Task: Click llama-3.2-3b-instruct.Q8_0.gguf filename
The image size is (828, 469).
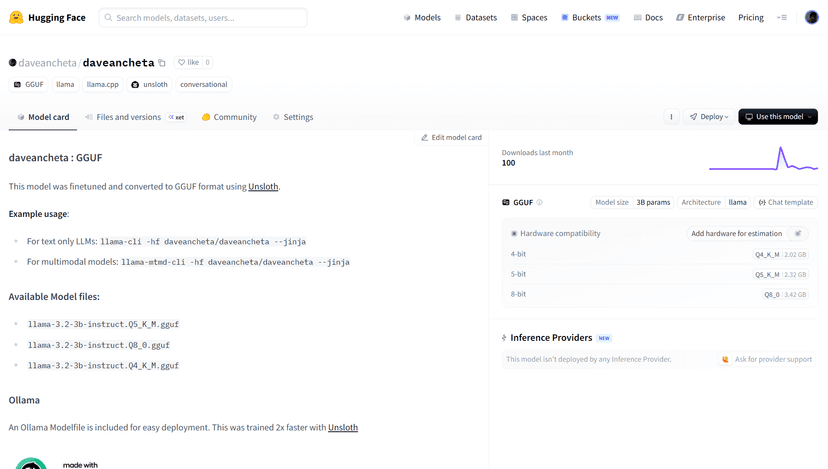Action: pos(99,345)
